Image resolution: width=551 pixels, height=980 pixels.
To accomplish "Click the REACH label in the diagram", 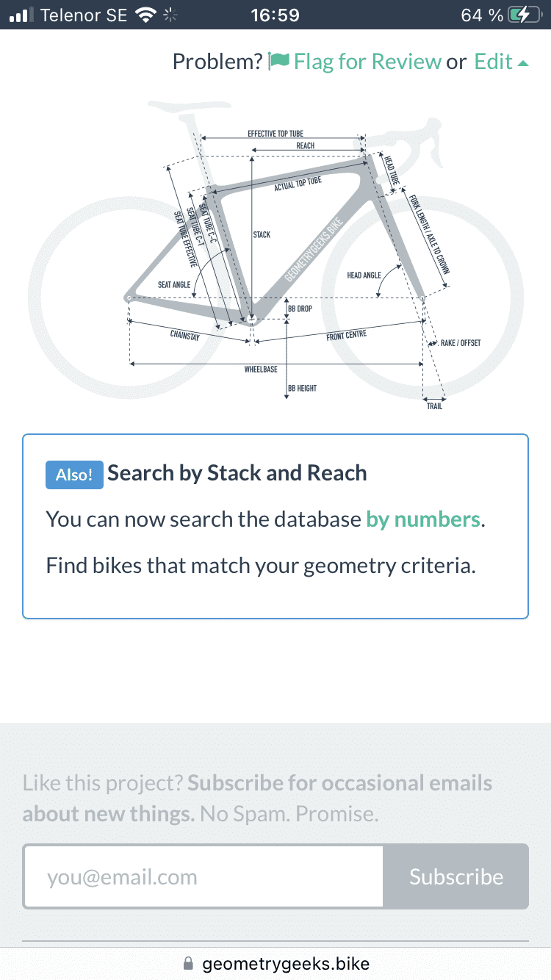I will pyautogui.click(x=306, y=146).
